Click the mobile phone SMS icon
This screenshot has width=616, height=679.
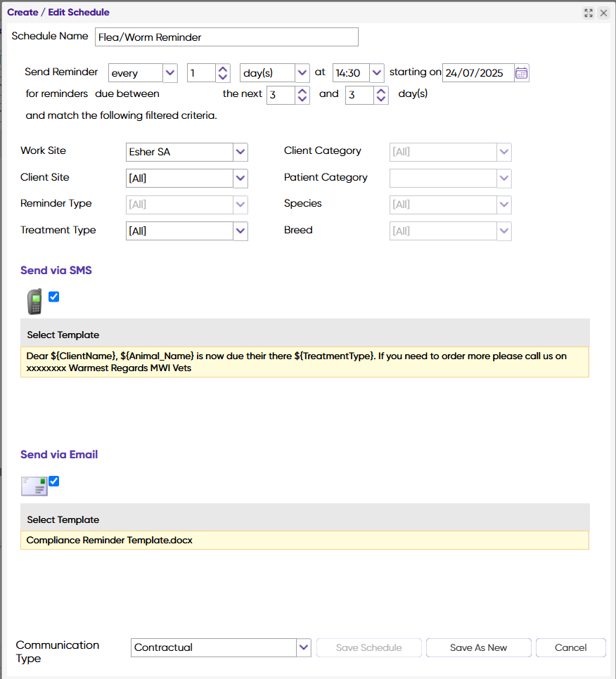(x=34, y=302)
